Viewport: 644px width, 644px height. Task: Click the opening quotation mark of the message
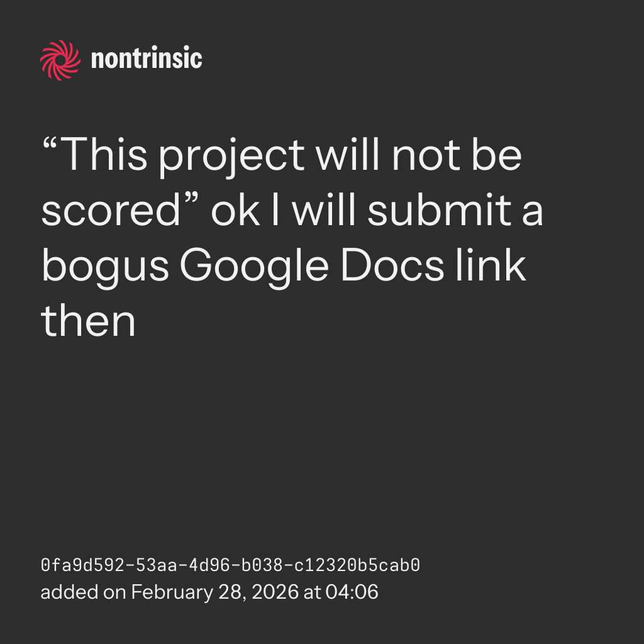[x=51, y=145]
